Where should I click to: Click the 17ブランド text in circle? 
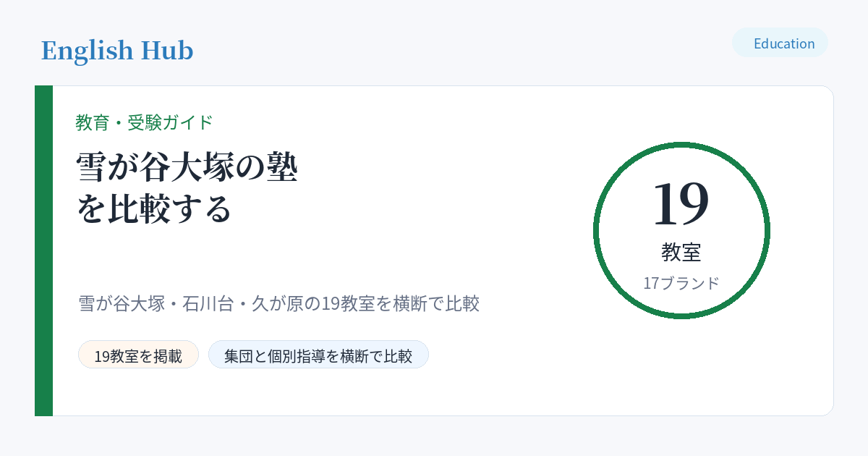[681, 283]
